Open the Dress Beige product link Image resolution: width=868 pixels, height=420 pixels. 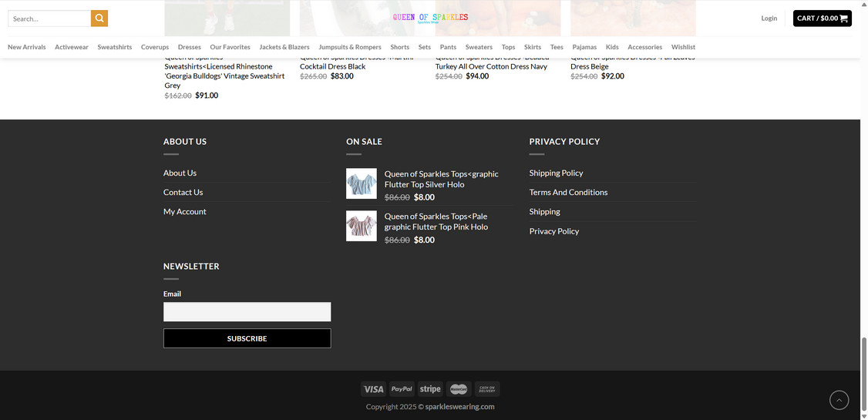coord(633,62)
